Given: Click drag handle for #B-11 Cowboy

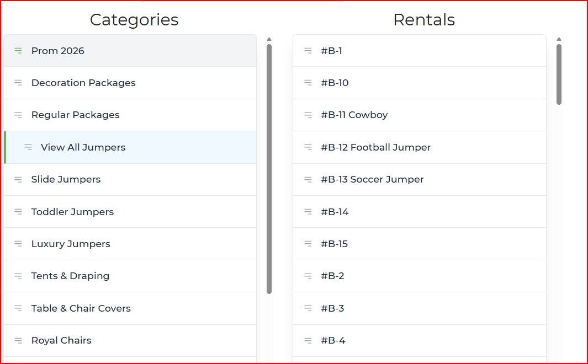Looking at the screenshot, I should click(x=308, y=115).
